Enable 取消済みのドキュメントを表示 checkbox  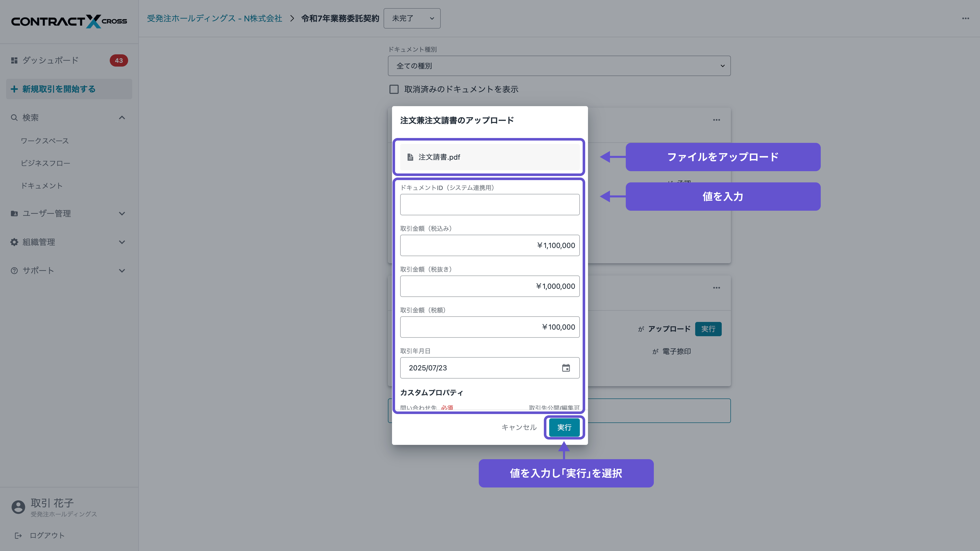tap(394, 89)
